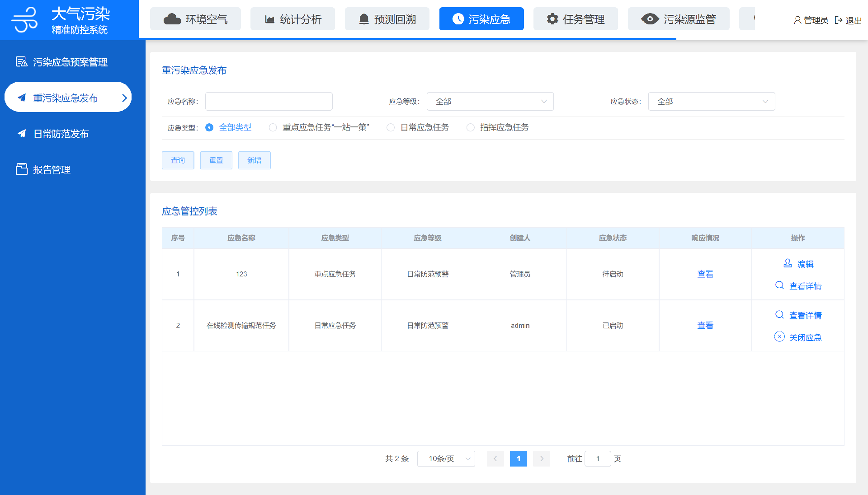Select 指挥应急任务 radio option
The width and height of the screenshot is (868, 495).
[x=470, y=127]
